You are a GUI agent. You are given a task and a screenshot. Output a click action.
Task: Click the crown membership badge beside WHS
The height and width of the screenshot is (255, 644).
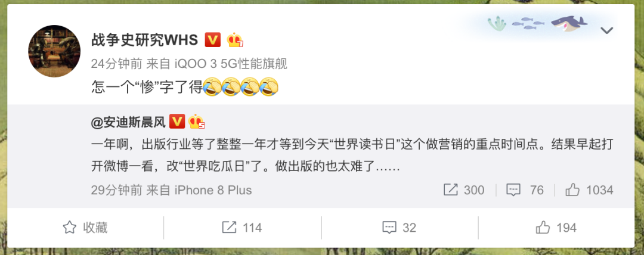235,40
